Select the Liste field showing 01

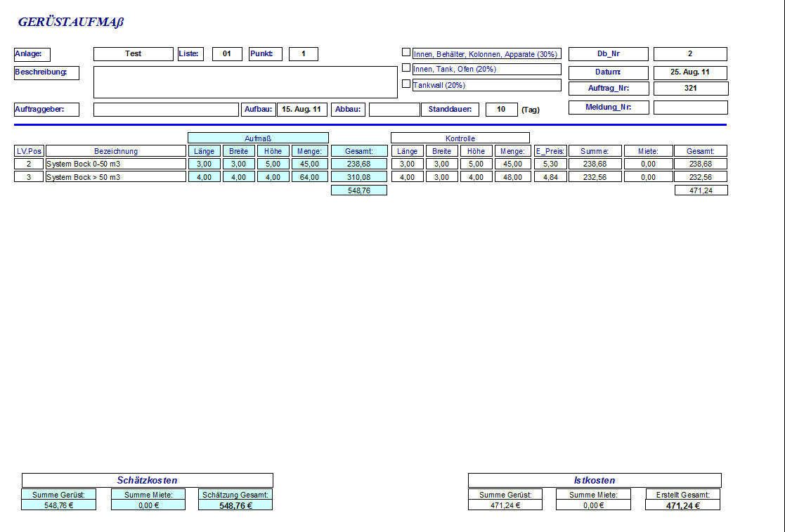227,54
